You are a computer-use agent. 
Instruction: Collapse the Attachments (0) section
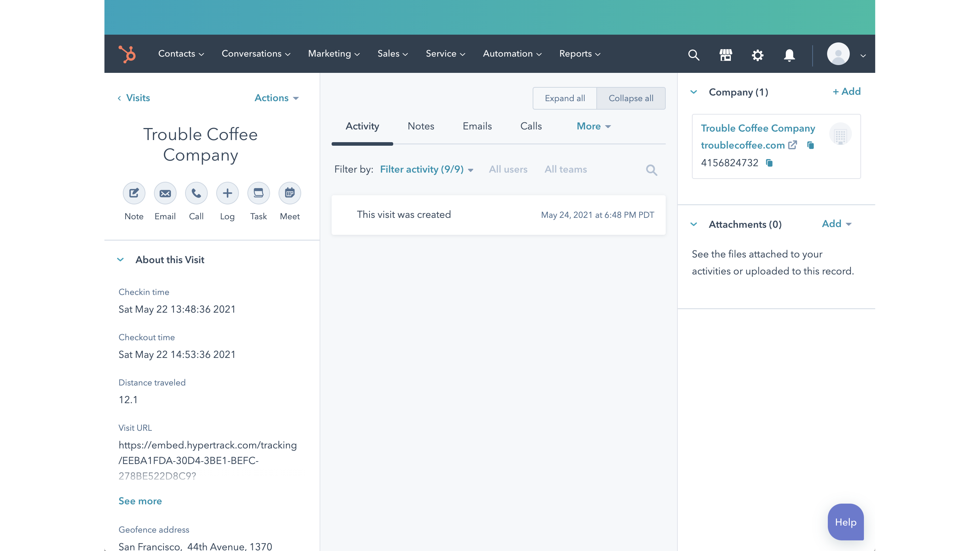tap(694, 224)
